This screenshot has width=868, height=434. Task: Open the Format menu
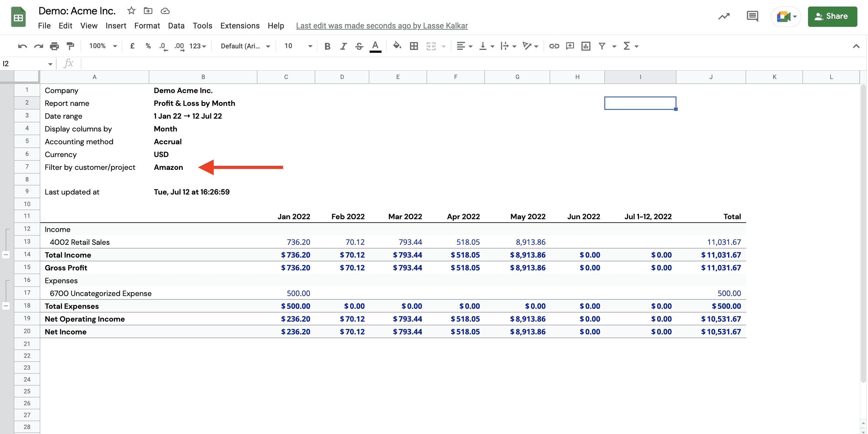[x=147, y=26]
